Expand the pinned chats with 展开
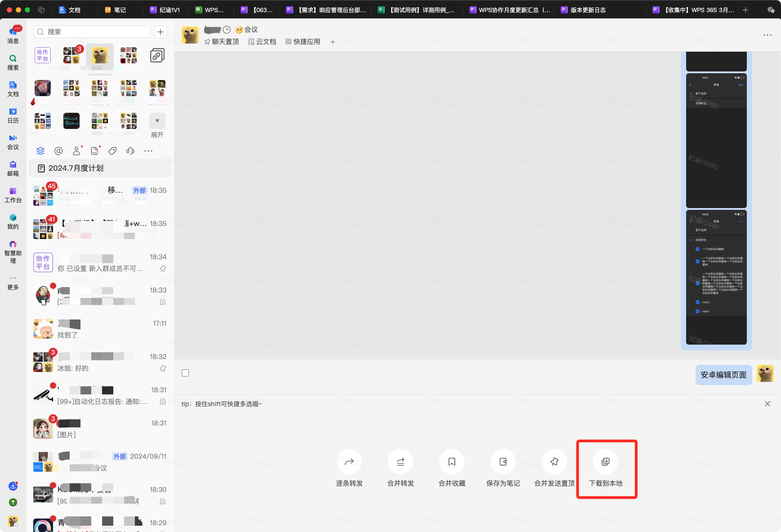Image resolution: width=781 pixels, height=532 pixels. [157, 125]
